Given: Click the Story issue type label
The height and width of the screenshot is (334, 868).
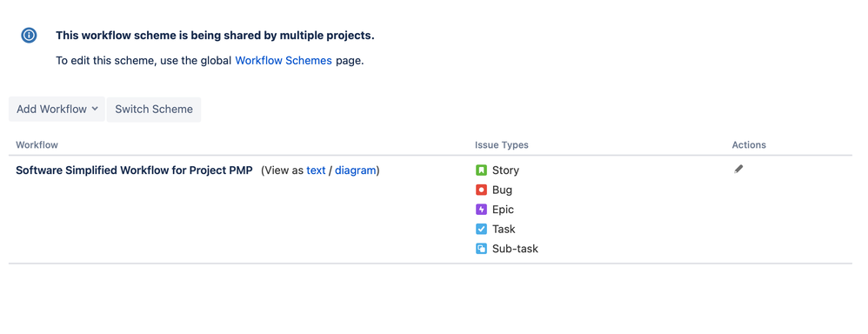Looking at the screenshot, I should tap(505, 170).
